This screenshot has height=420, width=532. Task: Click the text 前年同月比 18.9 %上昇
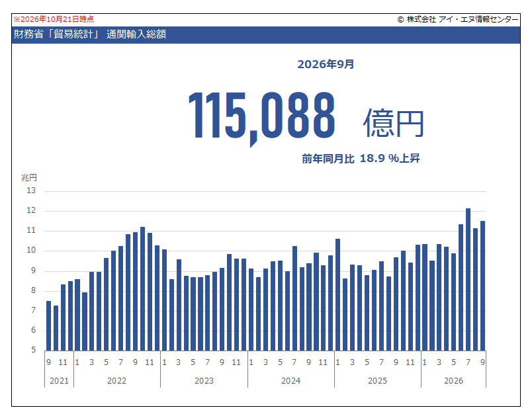[x=361, y=159]
